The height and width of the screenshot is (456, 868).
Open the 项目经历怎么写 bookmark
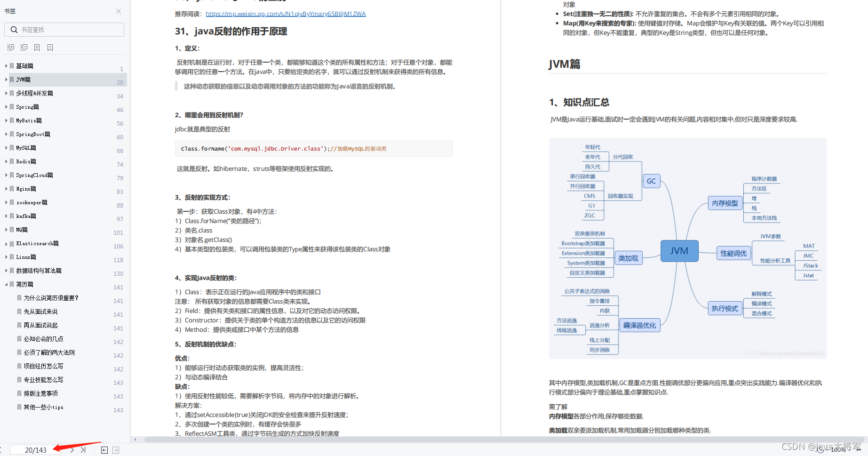(x=43, y=366)
